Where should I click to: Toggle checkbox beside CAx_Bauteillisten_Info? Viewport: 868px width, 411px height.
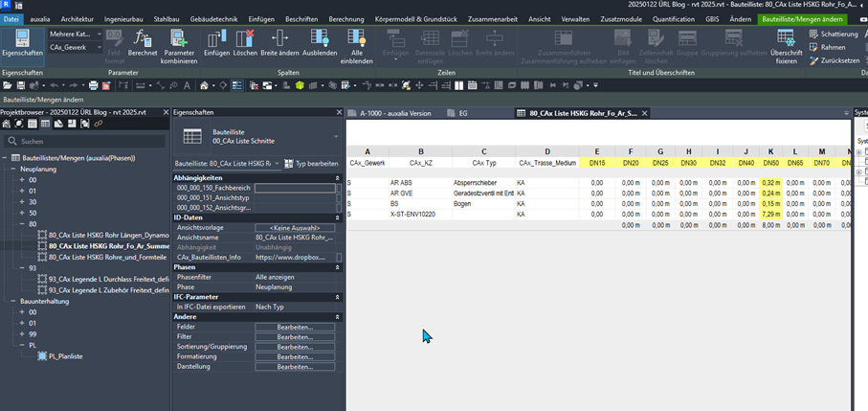[x=339, y=258]
